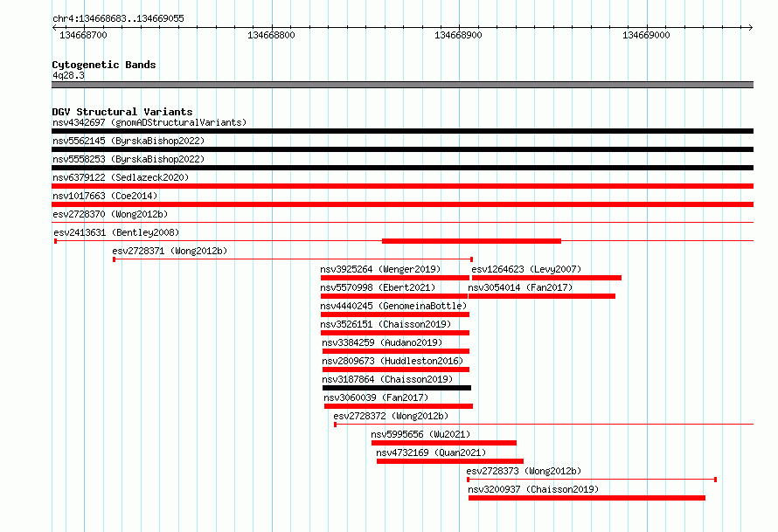Click the 134669000 ruler position label

tap(646, 35)
